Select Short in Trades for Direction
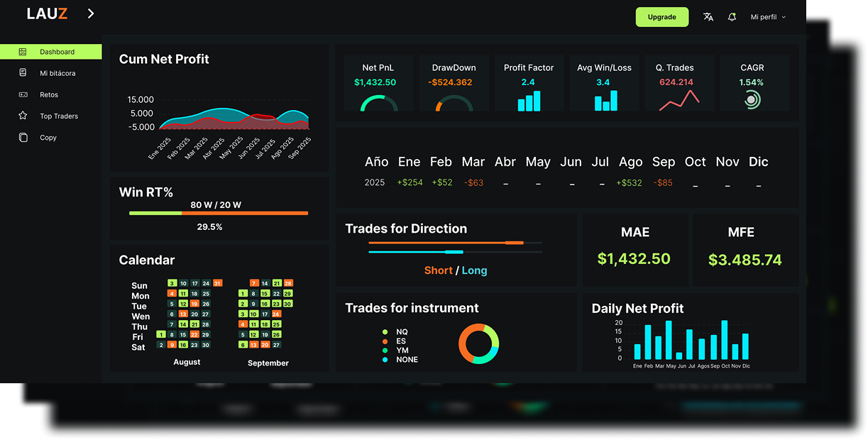The image size is (868, 440). pos(439,270)
